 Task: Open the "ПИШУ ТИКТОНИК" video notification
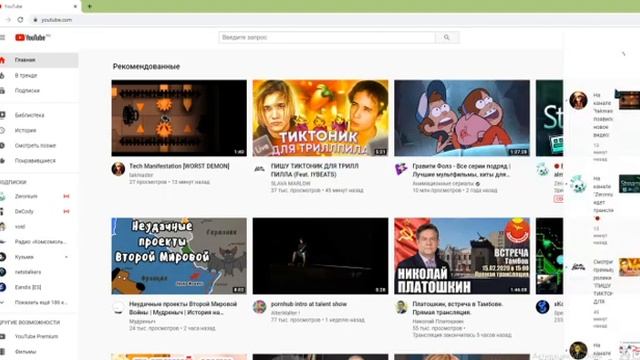point(603,293)
